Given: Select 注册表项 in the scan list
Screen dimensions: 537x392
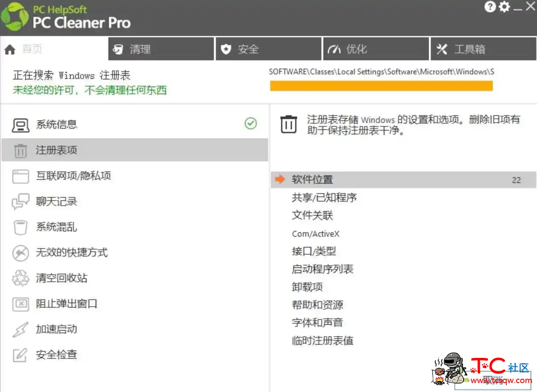Looking at the screenshot, I should (135, 150).
